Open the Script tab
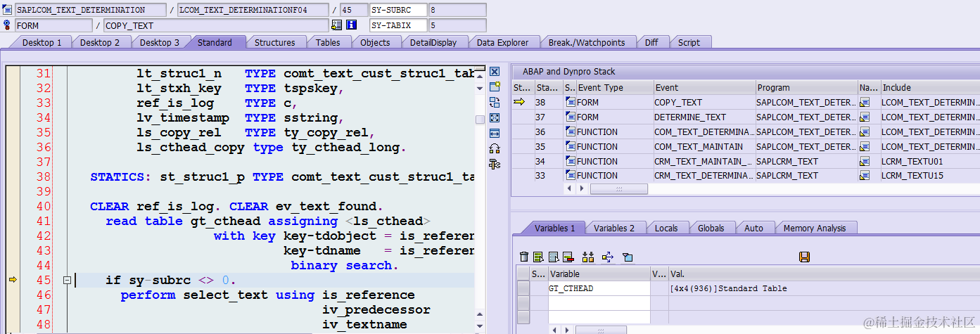The height and width of the screenshot is (334, 980). pyautogui.click(x=689, y=42)
